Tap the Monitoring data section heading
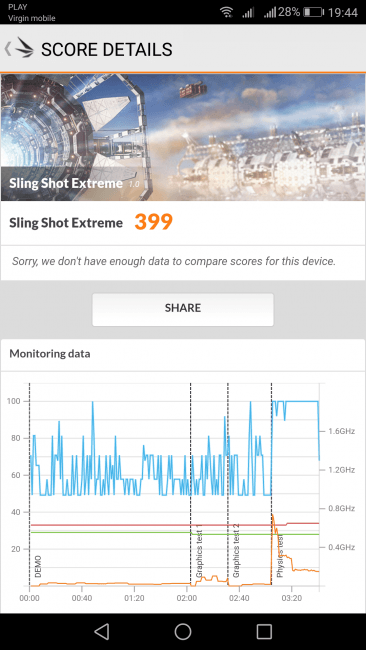 coord(50,354)
